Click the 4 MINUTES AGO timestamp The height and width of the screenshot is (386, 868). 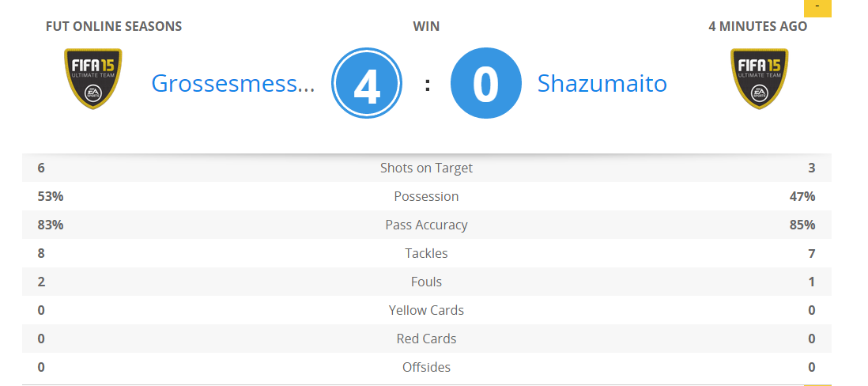pyautogui.click(x=758, y=27)
